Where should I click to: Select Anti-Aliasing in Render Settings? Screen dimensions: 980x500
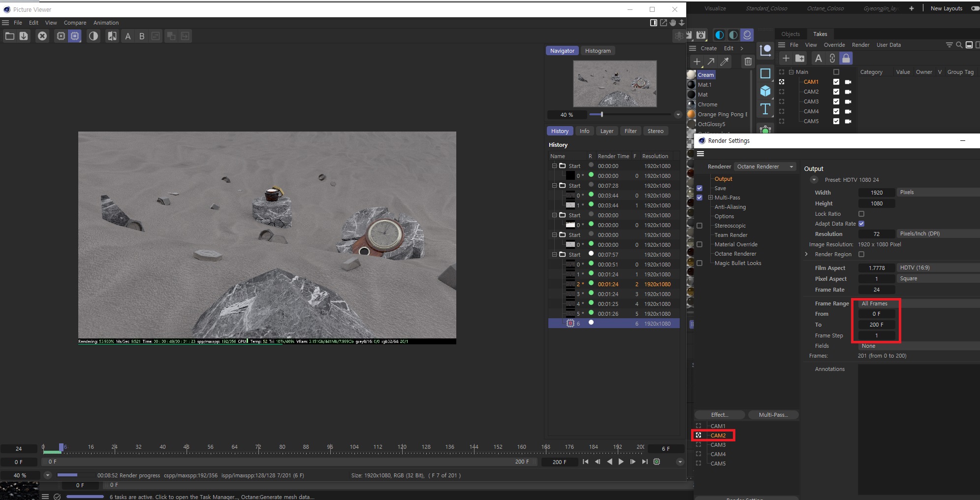730,207
